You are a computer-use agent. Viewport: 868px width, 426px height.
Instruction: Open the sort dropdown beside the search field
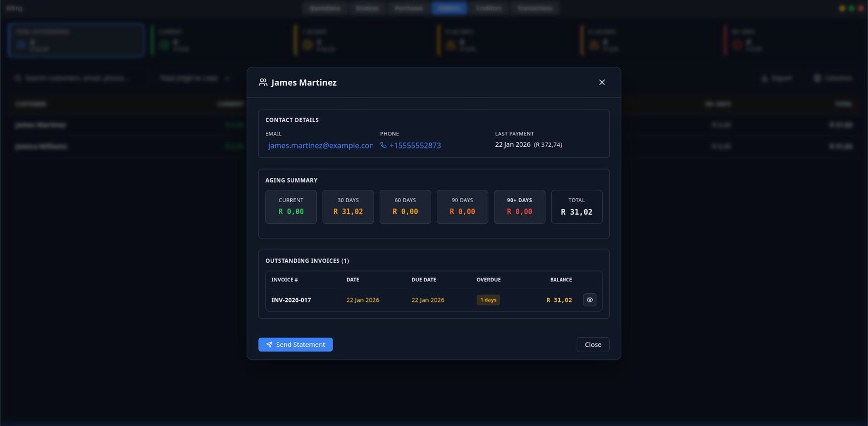(194, 78)
